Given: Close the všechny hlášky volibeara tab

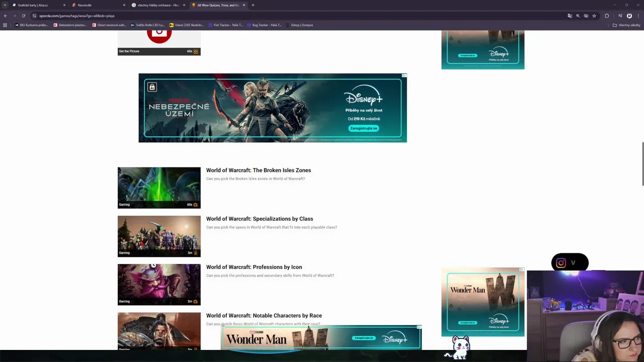Looking at the screenshot, I should click(x=184, y=5).
